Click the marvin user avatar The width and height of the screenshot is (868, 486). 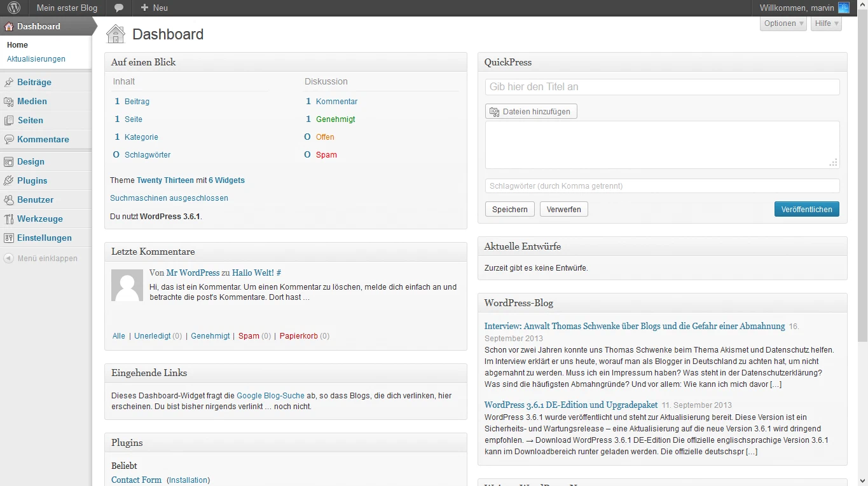tap(844, 8)
